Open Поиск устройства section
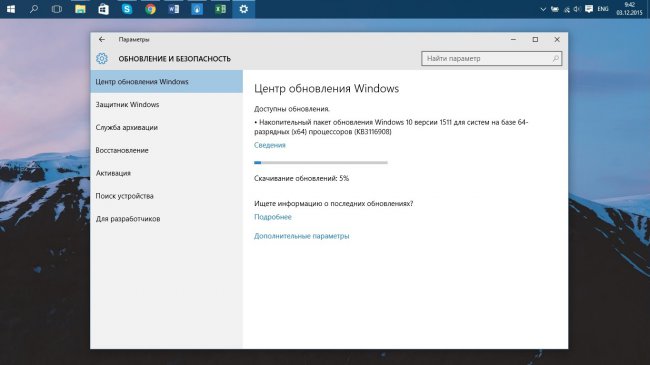650x365 pixels. 167,196
